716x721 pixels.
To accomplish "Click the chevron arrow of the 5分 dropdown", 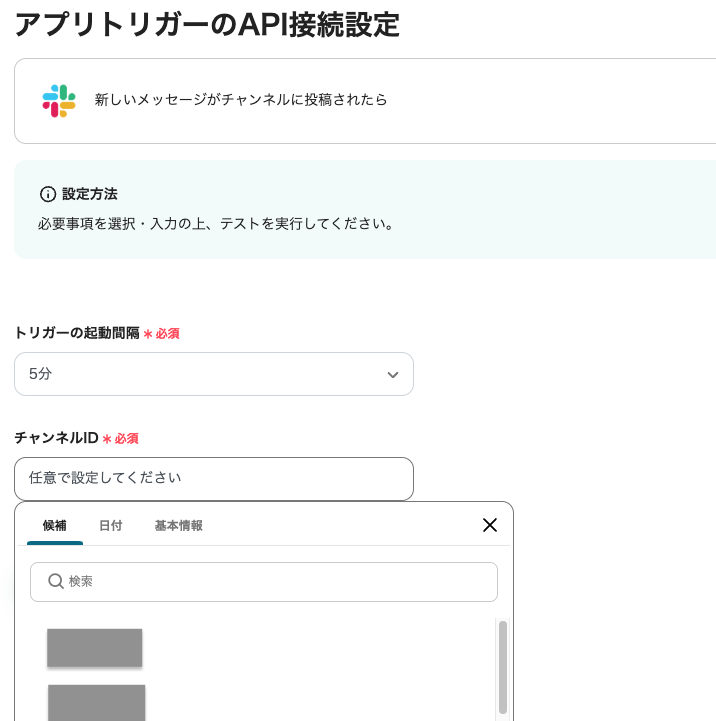I will pos(393,374).
